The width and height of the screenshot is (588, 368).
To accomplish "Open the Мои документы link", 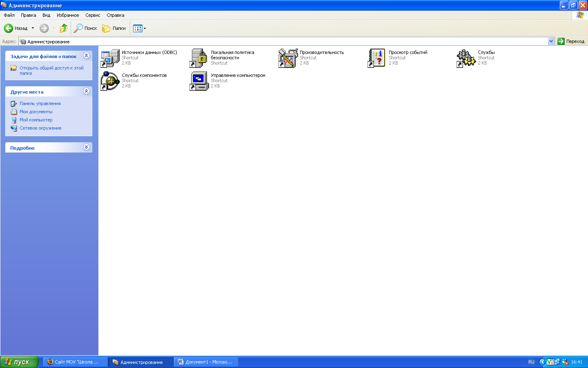I will click(36, 112).
